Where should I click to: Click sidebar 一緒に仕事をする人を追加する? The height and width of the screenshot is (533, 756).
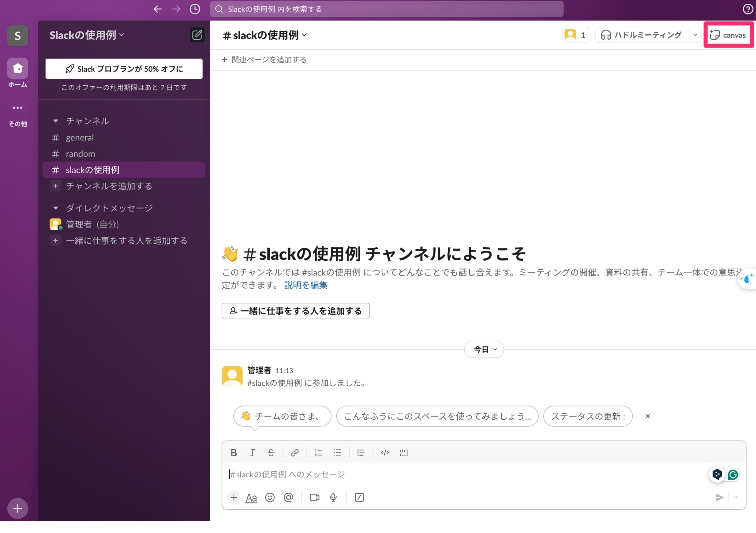(124, 241)
